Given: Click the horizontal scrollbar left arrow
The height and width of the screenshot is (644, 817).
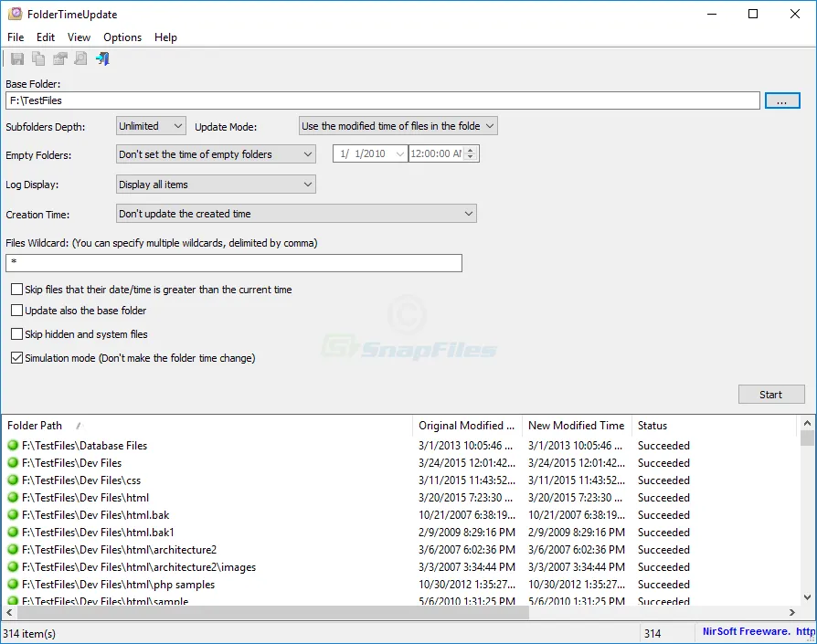Looking at the screenshot, I should 9,612.
